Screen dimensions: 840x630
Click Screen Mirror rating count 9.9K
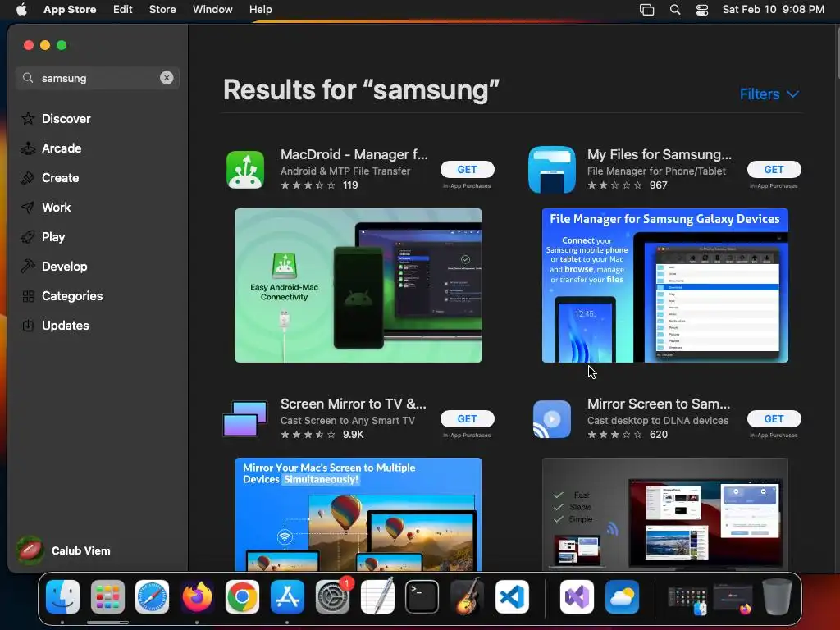click(x=353, y=435)
